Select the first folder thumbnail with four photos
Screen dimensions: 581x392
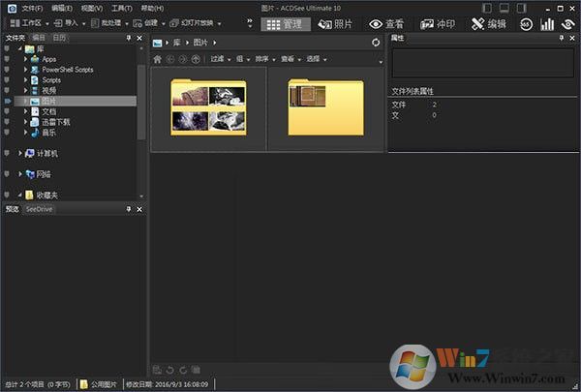[x=208, y=107]
